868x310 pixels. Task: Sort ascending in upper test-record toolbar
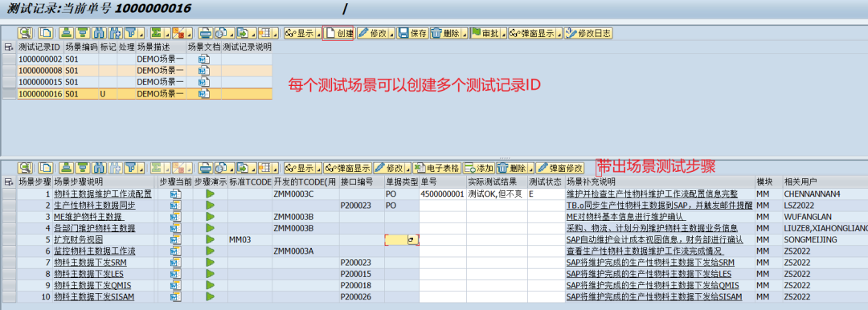67,33
